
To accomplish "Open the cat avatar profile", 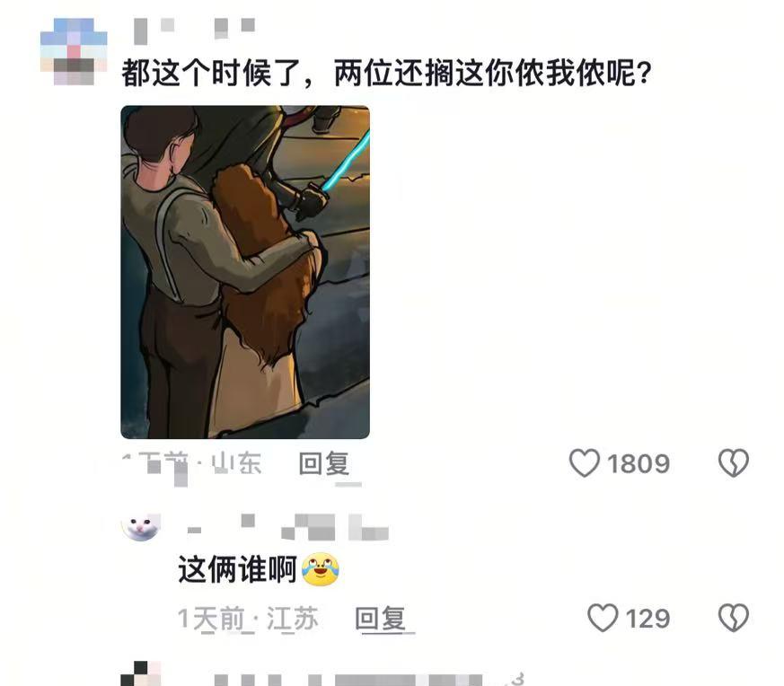I will tap(141, 527).
